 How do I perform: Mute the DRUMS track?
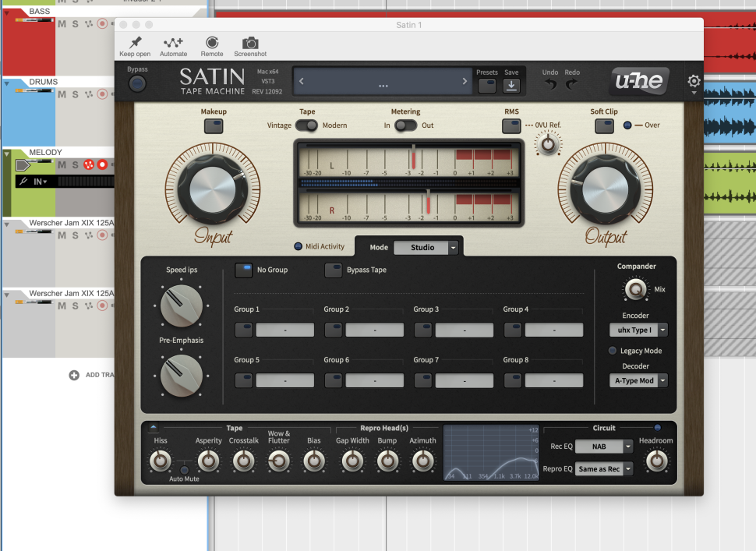(62, 94)
